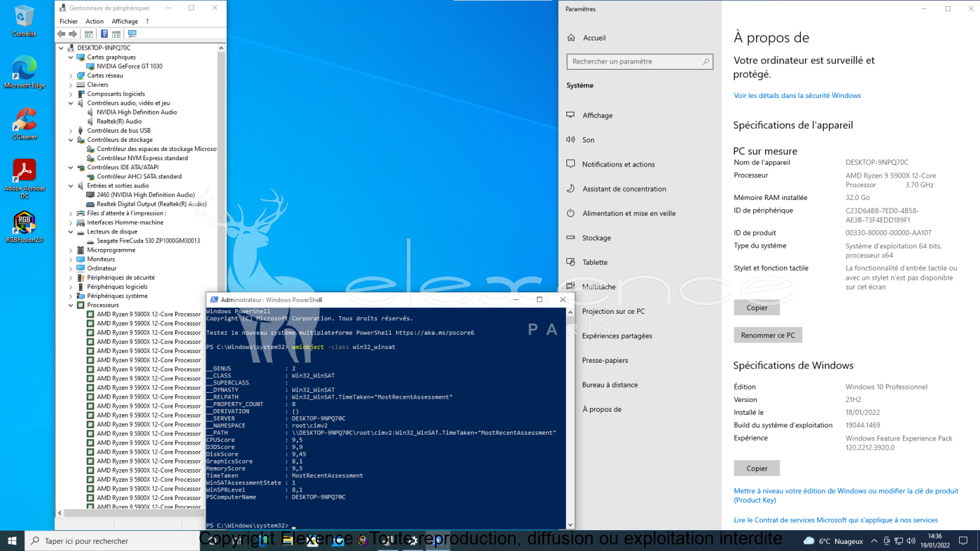
Task: Click the Forward arrow in Device Manager toolbar
Action: (x=73, y=34)
